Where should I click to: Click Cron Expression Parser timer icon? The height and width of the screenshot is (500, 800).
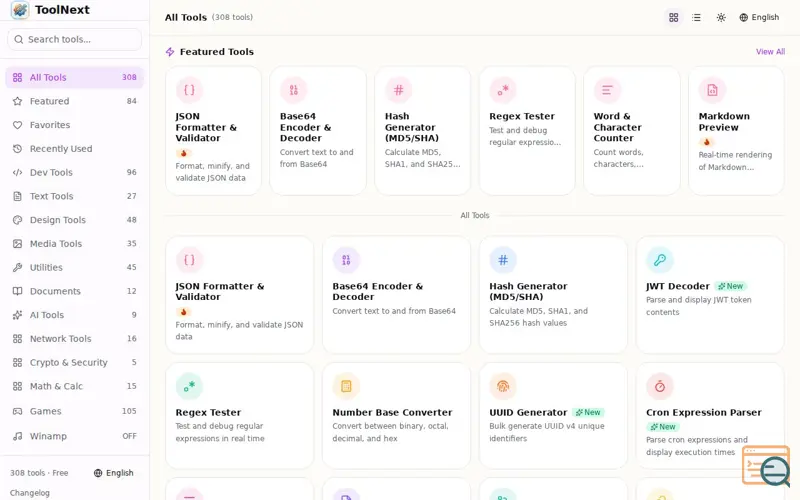[x=660, y=386]
